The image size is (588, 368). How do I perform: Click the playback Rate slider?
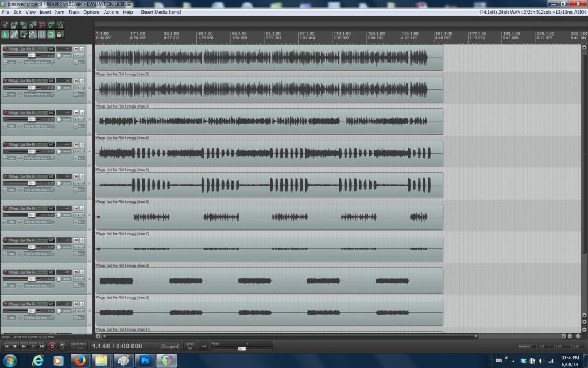pos(242,348)
